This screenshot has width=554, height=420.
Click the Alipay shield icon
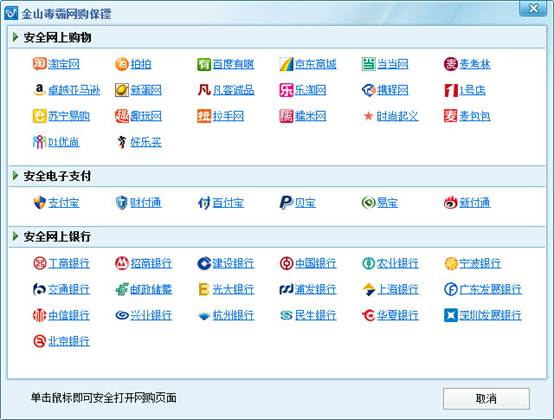tap(39, 202)
